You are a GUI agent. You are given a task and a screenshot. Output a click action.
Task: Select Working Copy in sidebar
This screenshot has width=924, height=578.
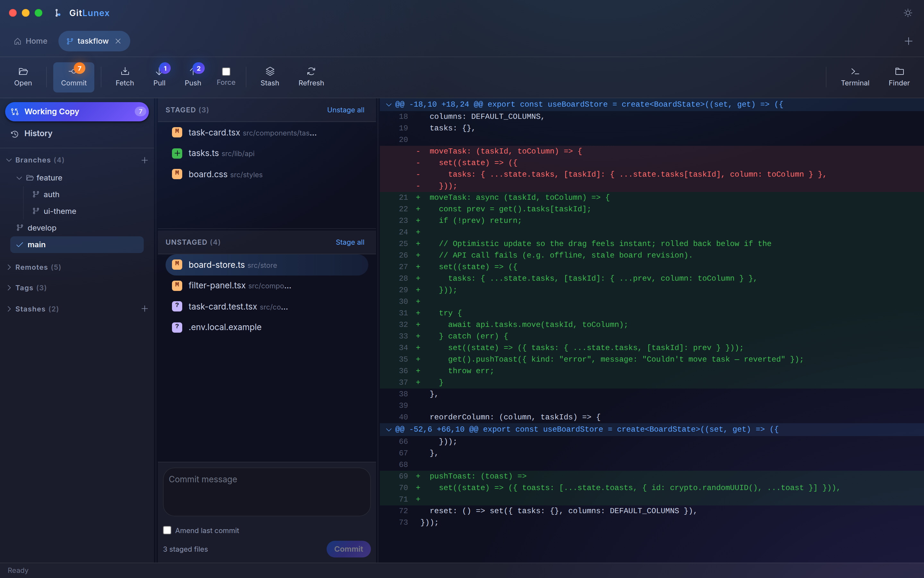[x=77, y=112]
